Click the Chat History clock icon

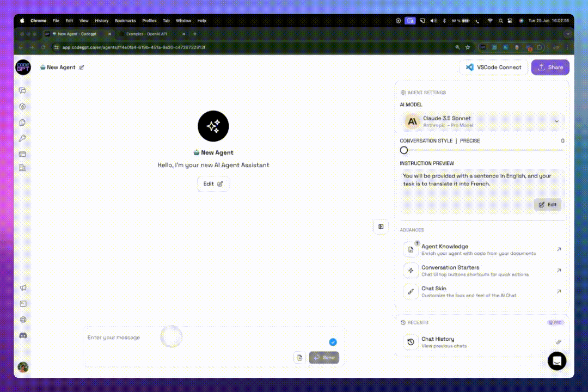[411, 342]
